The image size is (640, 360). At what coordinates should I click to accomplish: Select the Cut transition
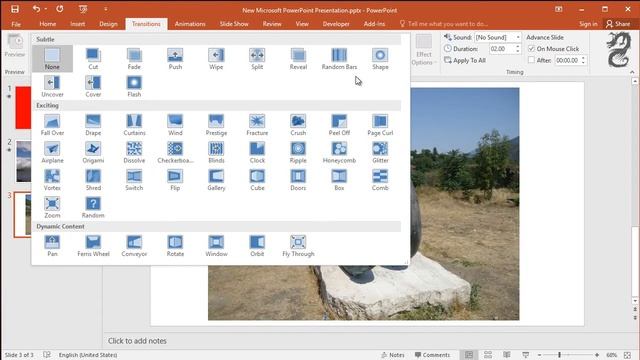tap(93, 59)
